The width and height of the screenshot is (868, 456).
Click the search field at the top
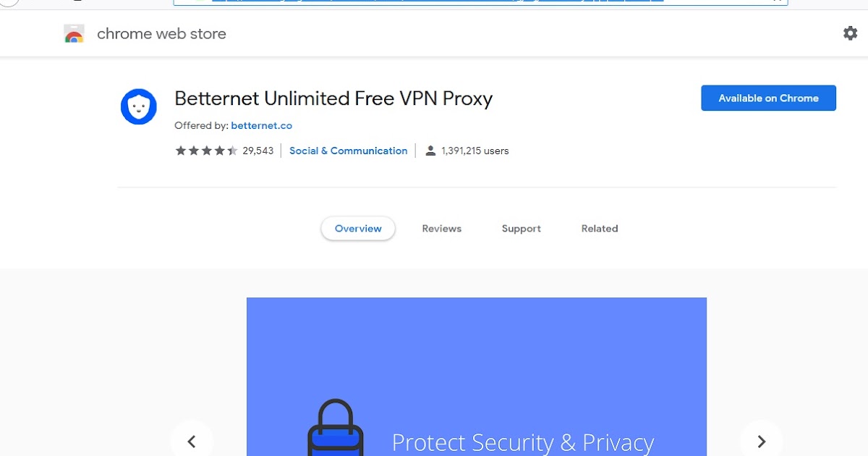477,2
